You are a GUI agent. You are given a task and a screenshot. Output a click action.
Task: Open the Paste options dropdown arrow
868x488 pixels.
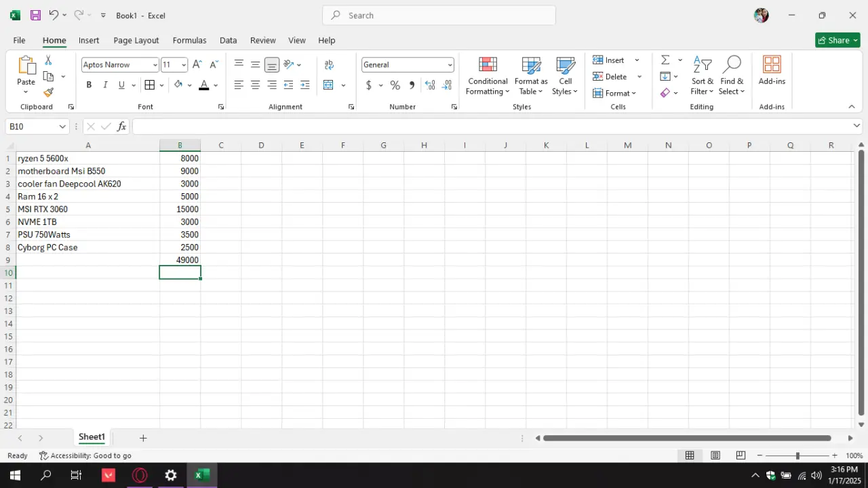pos(26,92)
